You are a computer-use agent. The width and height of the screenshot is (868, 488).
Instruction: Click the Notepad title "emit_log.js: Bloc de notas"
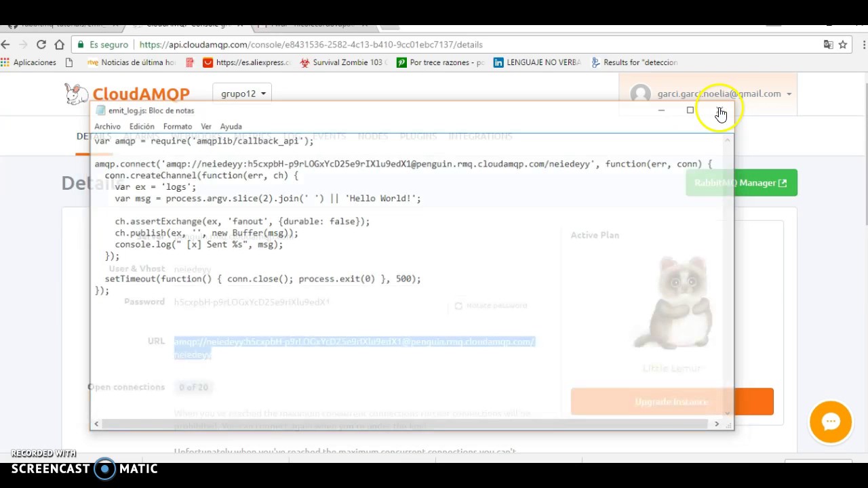click(151, 110)
